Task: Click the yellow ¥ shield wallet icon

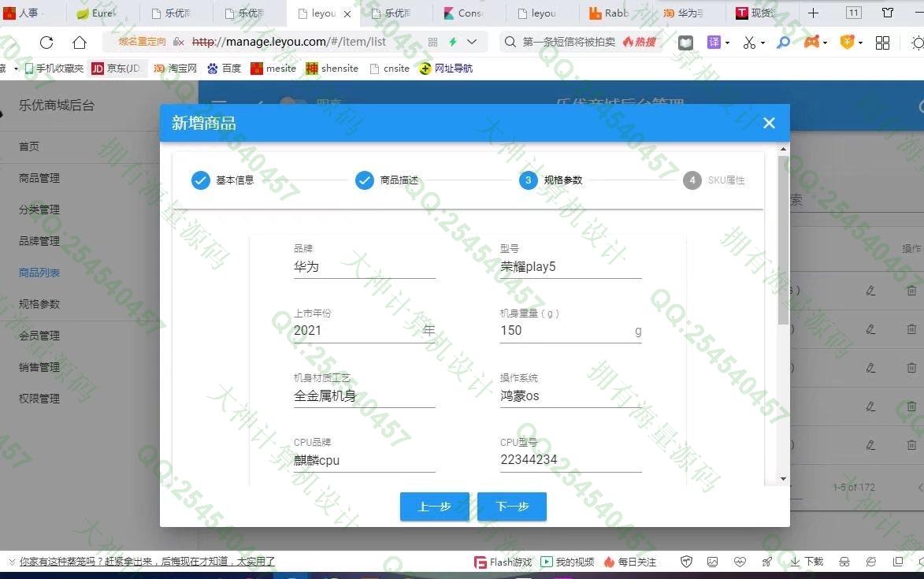Action: coord(847,43)
